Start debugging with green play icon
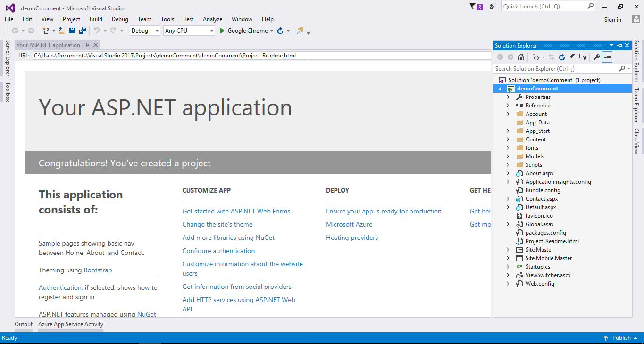Viewport: 644px width, 344px height. 222,31
